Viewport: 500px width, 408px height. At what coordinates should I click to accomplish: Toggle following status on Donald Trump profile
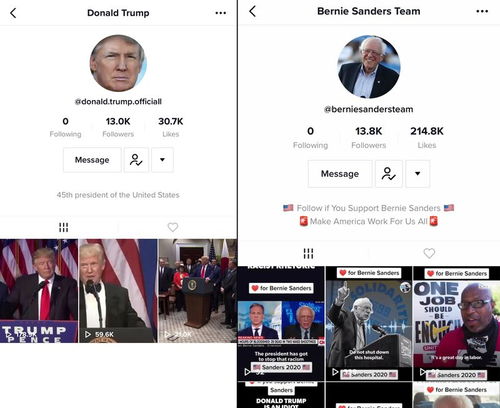tap(136, 160)
